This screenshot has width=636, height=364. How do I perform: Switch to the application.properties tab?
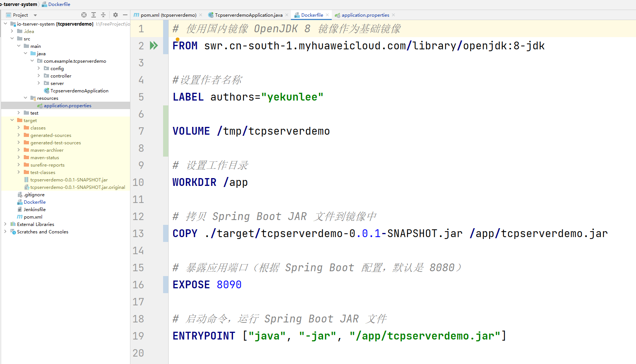tap(365, 15)
